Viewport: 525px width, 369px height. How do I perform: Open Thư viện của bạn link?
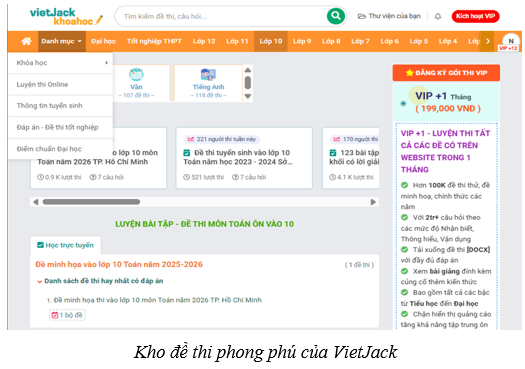(x=389, y=16)
